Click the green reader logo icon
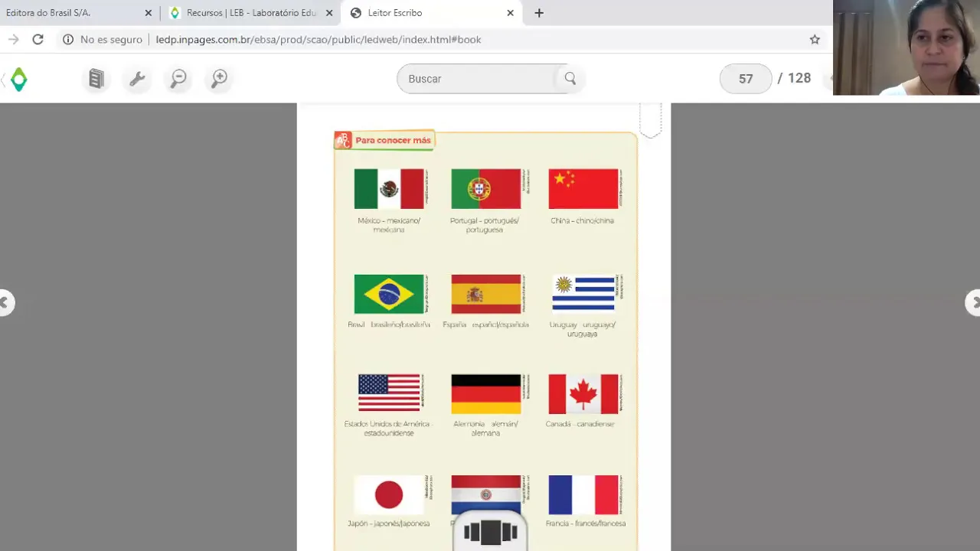Screen dimensions: 980x551 click(19, 79)
